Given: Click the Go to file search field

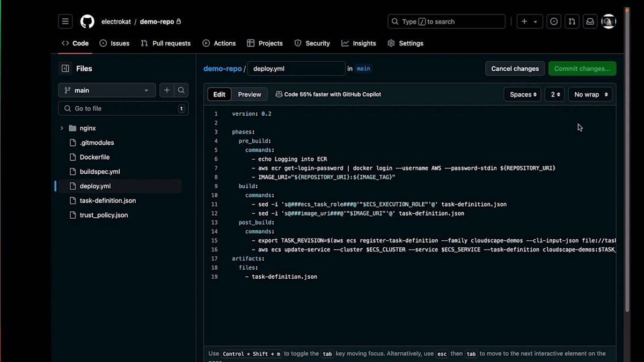Looking at the screenshot, I should click(123, 108).
